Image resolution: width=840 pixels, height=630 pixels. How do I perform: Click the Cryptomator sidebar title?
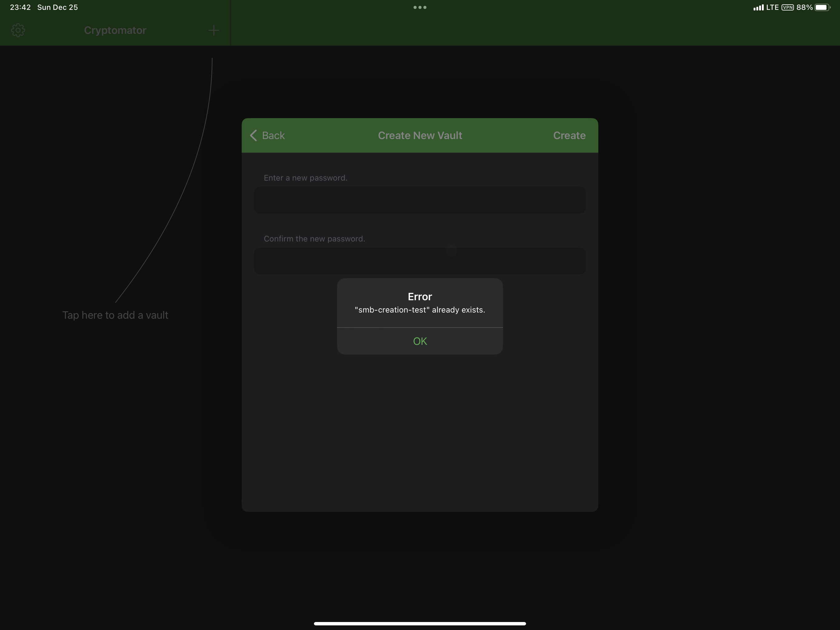pos(115,30)
